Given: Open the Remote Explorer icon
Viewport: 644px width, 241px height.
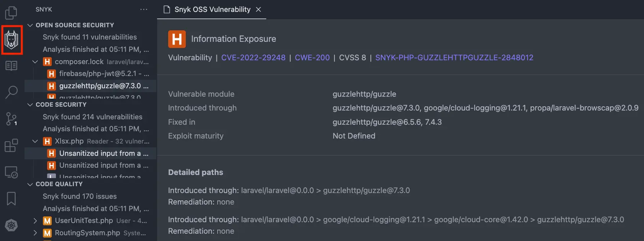Looking at the screenshot, I should (x=11, y=172).
